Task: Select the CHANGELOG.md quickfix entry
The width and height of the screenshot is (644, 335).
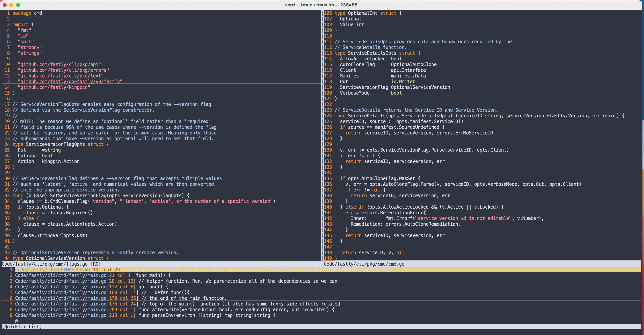Action: click(x=53, y=270)
